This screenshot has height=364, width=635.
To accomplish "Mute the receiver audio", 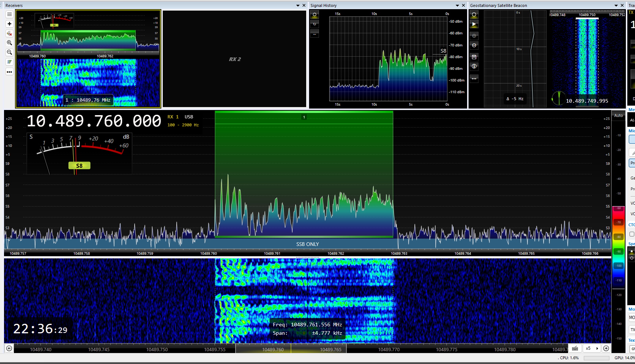I will pos(10,33).
